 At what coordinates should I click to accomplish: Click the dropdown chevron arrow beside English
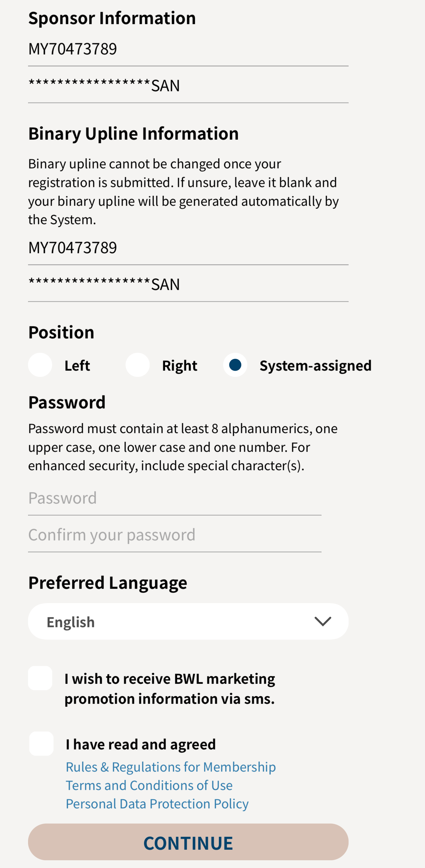tap(323, 621)
